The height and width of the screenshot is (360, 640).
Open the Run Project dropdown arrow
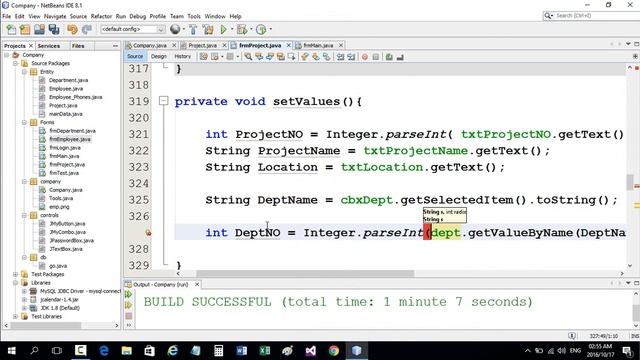pyautogui.click(x=231, y=29)
